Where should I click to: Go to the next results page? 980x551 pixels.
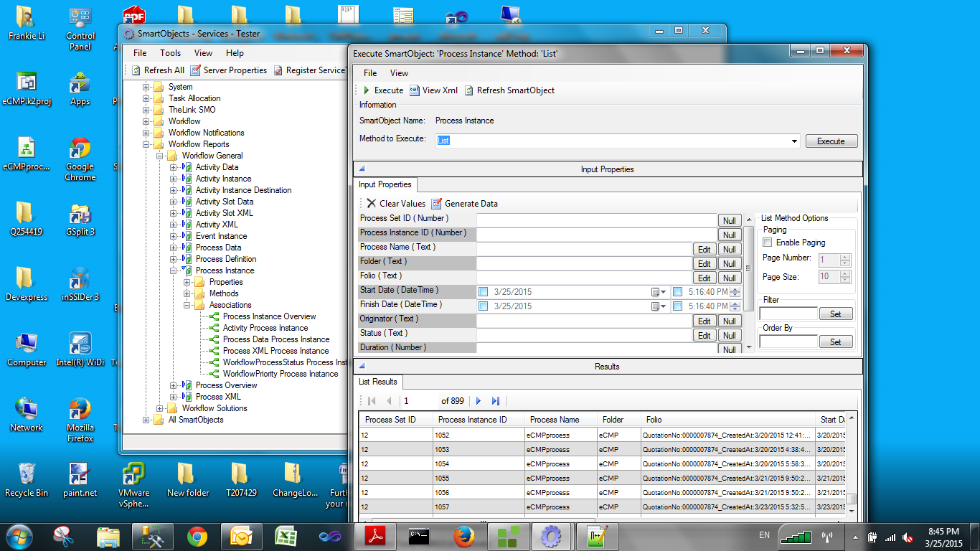479,401
